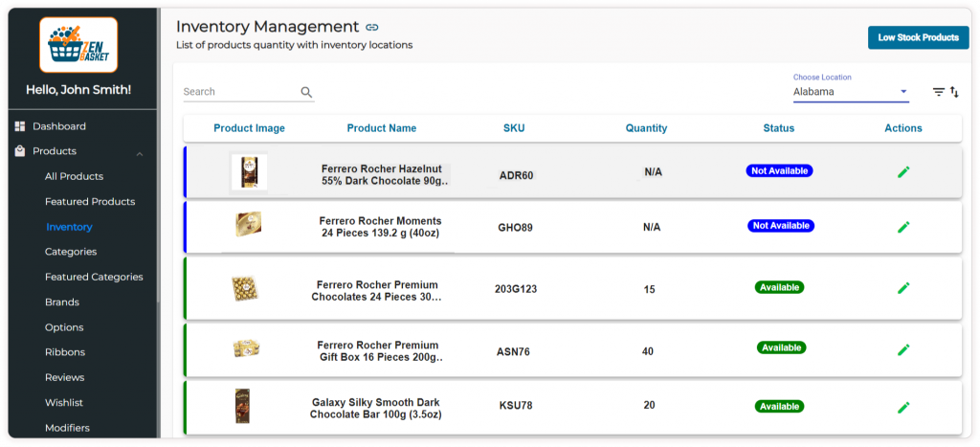Image resolution: width=980 pixels, height=447 pixels.
Task: Click the Status column header
Action: [x=779, y=128]
